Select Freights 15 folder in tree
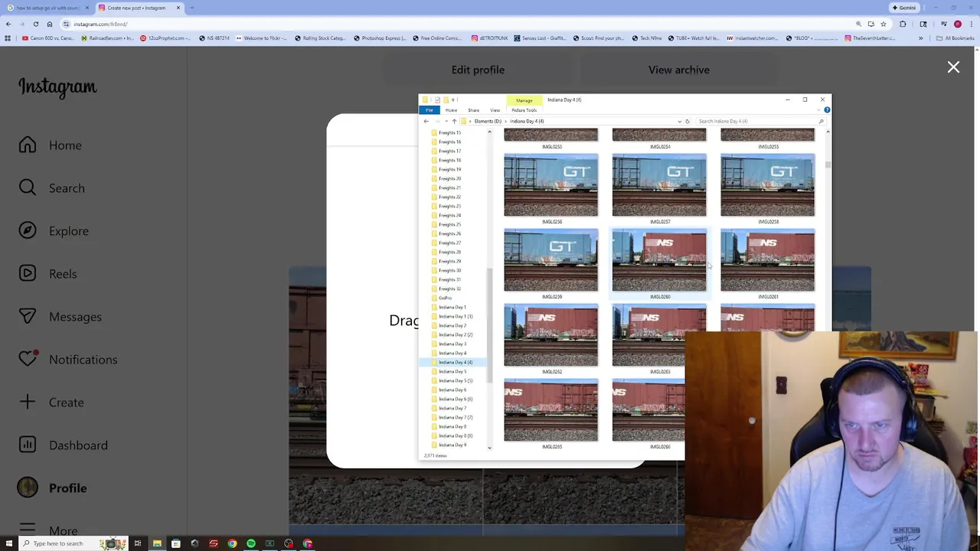 coord(449,132)
